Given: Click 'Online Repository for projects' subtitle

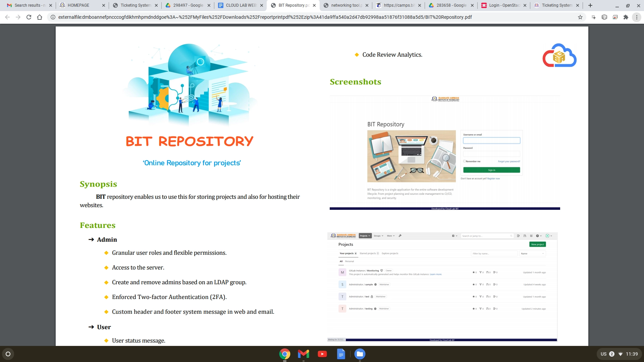Looking at the screenshot, I should 192,163.
